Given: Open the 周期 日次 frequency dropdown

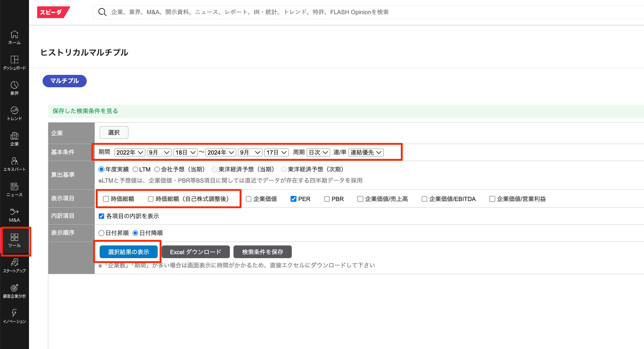Looking at the screenshot, I should tap(318, 152).
